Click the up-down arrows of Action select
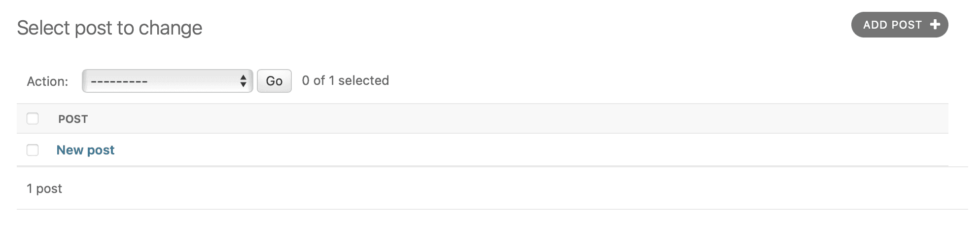The height and width of the screenshot is (228, 980). tap(243, 81)
